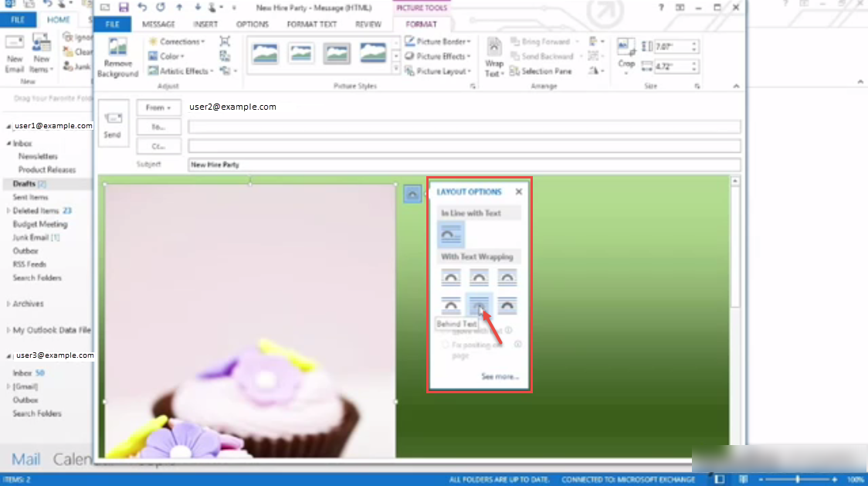This screenshot has width=868, height=486.
Task: Expand the Picture Styles gallery more arrow
Action: 396,69
